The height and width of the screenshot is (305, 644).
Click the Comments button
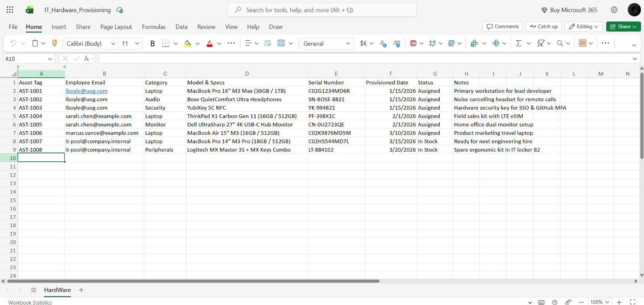(x=503, y=26)
